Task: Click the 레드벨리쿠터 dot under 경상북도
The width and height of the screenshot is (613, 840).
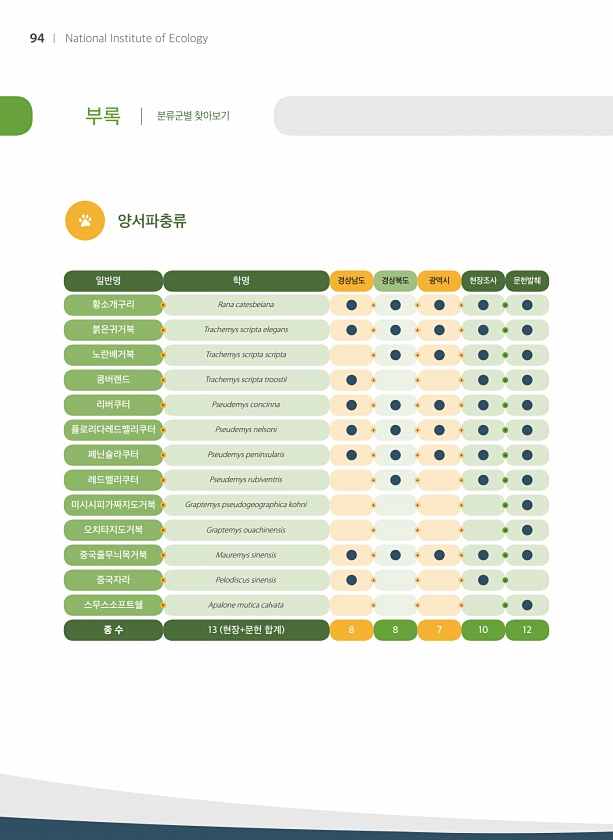Action: click(395, 480)
